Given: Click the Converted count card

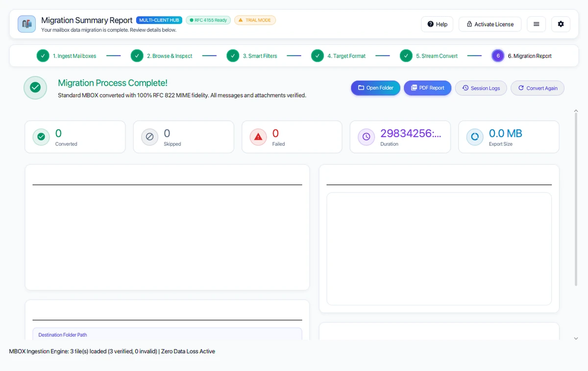Looking at the screenshot, I should coord(75,137).
